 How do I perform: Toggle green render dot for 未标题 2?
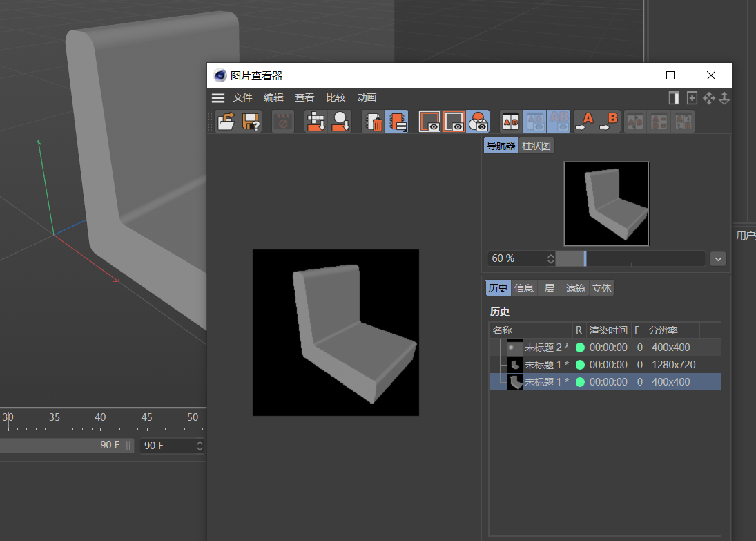tap(580, 348)
